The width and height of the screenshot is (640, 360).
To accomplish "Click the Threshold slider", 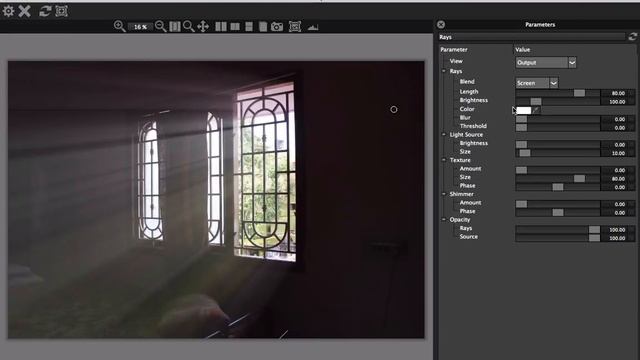I will (558, 128).
